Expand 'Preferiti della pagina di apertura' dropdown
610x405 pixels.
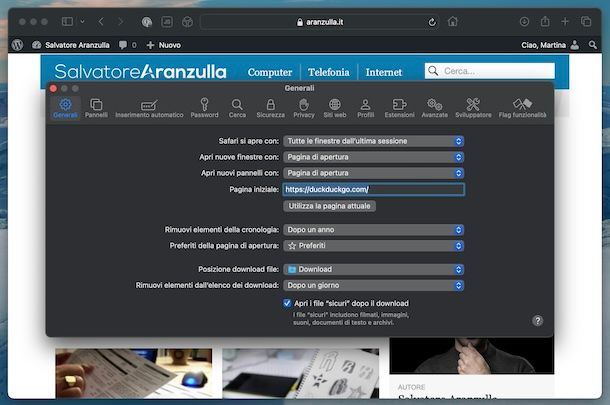coord(373,245)
